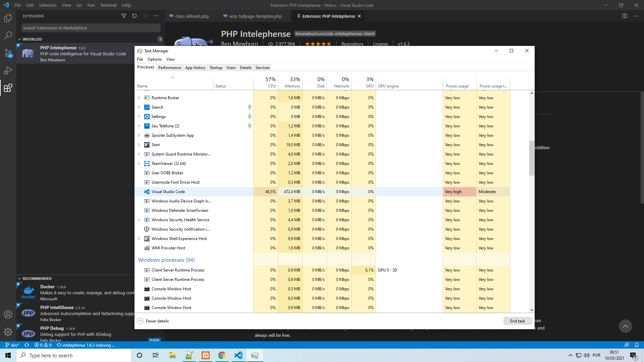Switch to the Performance tab
The height and width of the screenshot is (362, 644).
169,68
